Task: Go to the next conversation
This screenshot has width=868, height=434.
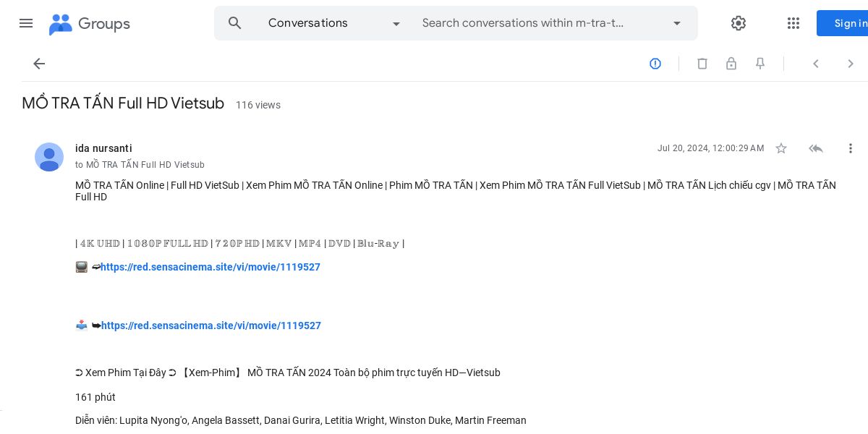Action: 851,64
